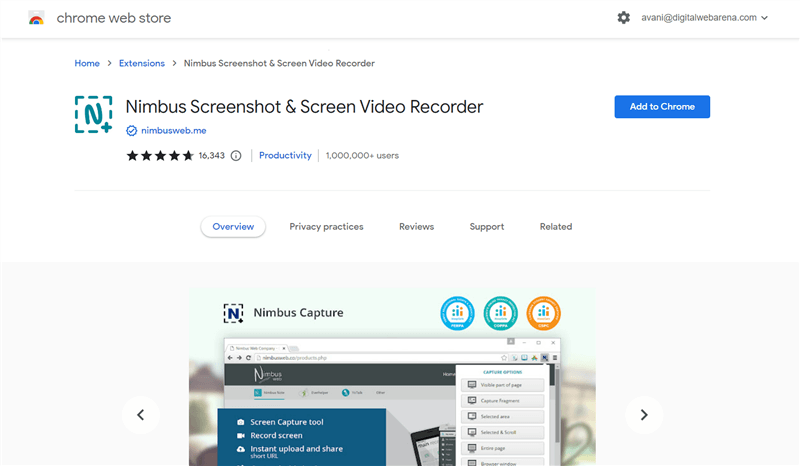Screen dimensions: 800x466
Task: Click the extension title heading text
Action: click(304, 107)
